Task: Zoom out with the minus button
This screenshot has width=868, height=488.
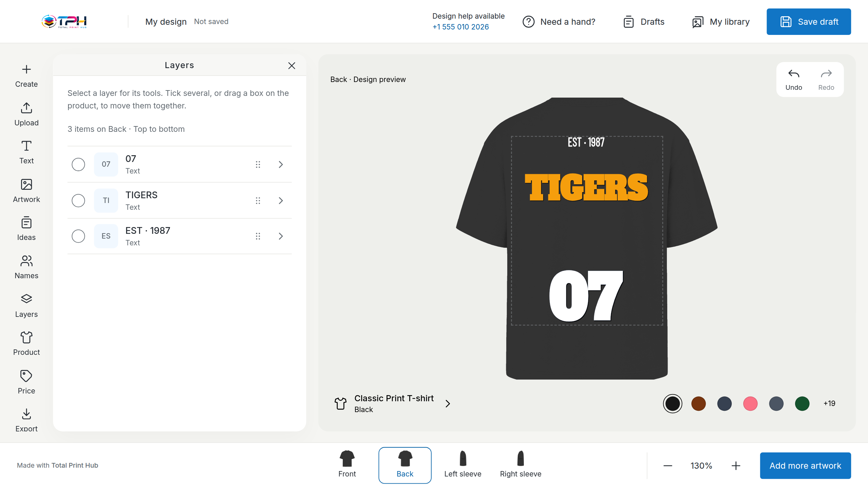Action: (668, 466)
